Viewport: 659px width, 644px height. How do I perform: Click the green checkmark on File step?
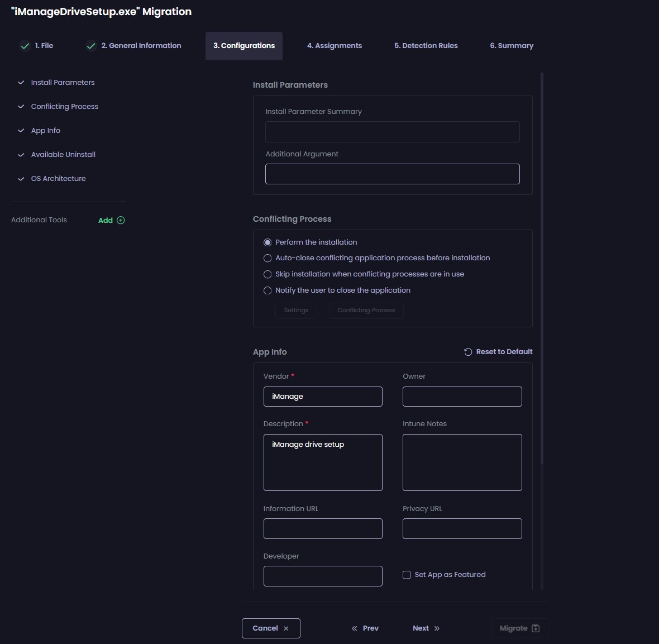click(x=25, y=46)
